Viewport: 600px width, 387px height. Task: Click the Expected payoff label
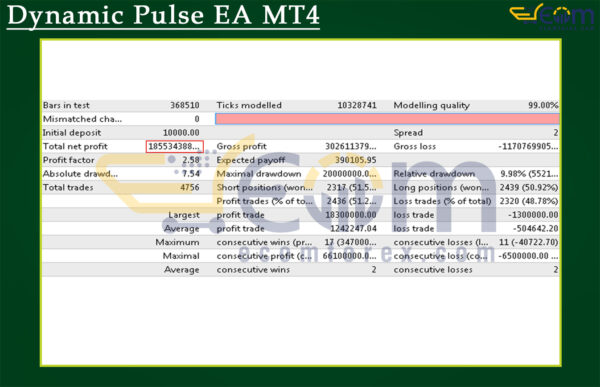[251, 160]
